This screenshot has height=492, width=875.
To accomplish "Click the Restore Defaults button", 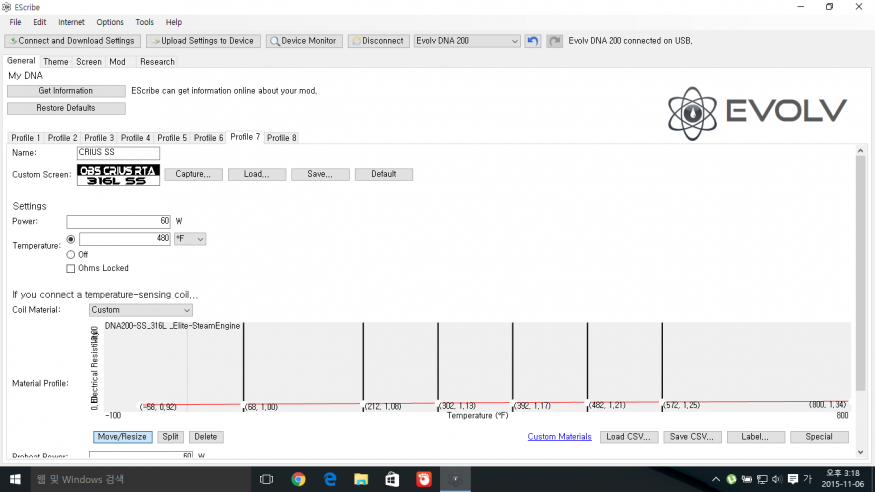I will [x=66, y=108].
